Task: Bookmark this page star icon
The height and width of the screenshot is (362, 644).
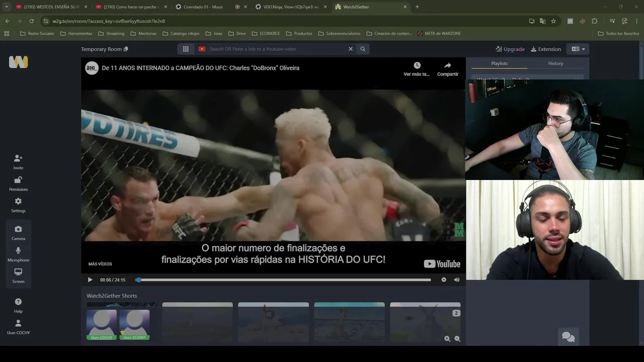Action: click(x=553, y=21)
